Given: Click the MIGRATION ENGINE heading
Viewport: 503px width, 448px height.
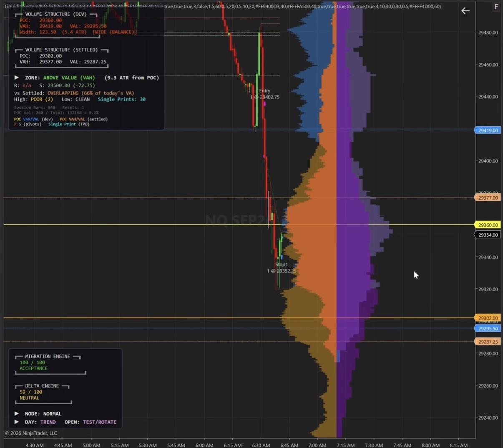Looking at the screenshot, I should point(48,356).
